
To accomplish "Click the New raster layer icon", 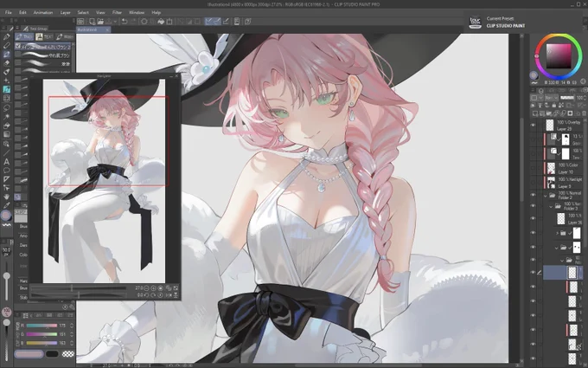I will coord(535,113).
